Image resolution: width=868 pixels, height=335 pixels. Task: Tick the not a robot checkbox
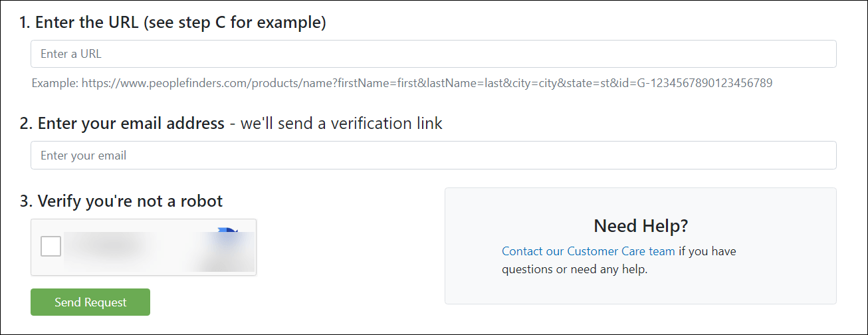tap(51, 247)
